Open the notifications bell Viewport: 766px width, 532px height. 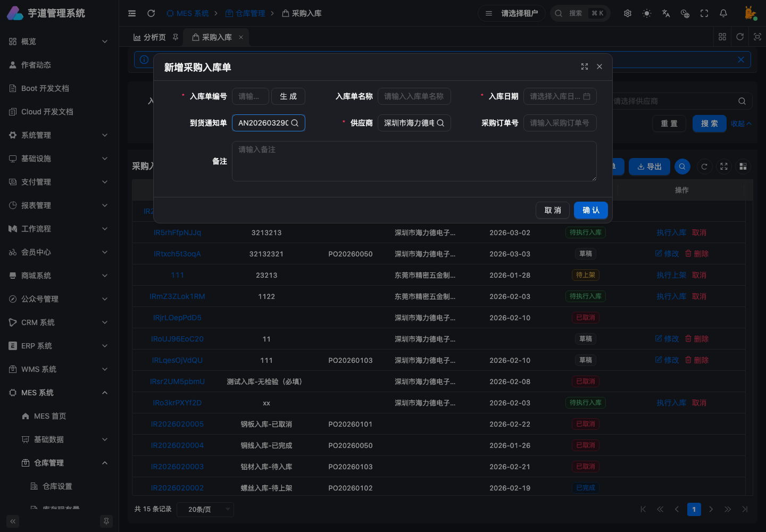click(x=723, y=13)
